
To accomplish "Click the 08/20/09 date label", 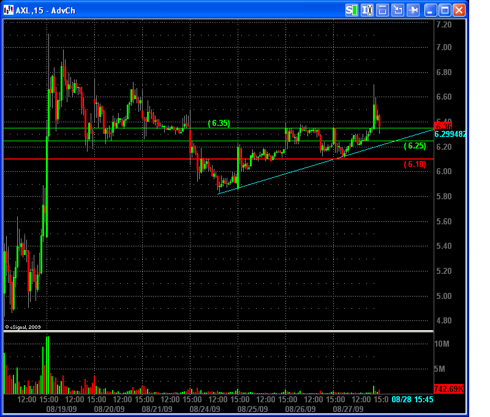I will pos(109,409).
